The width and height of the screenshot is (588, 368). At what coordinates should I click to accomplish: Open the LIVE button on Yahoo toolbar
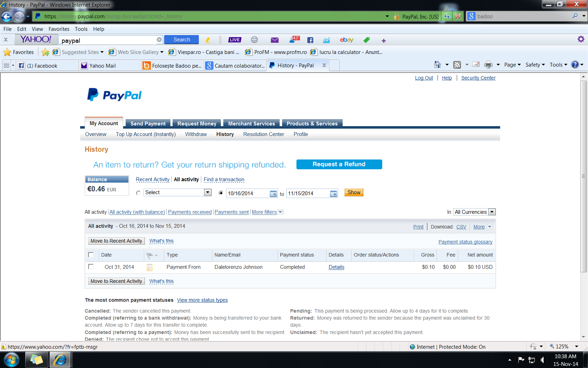coord(235,40)
